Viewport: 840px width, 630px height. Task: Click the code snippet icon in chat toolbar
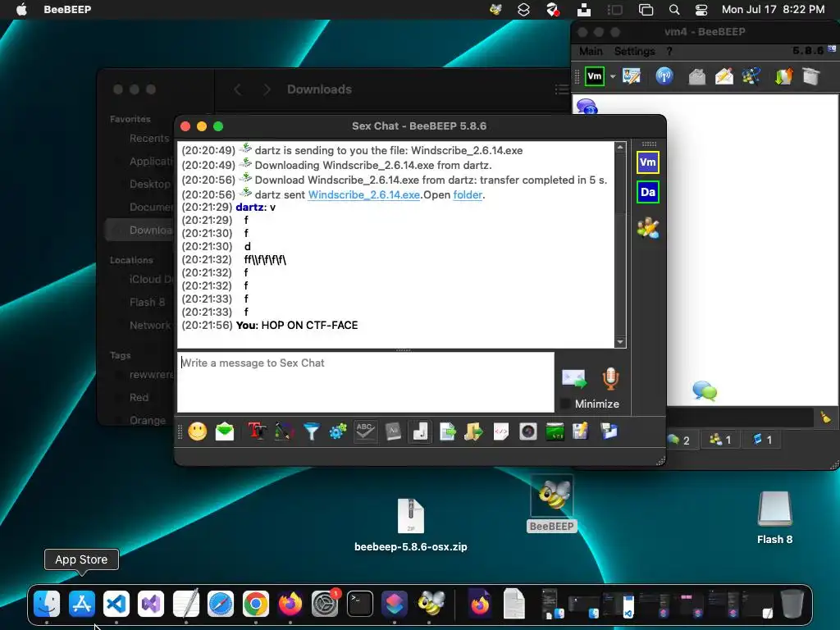tap(501, 431)
